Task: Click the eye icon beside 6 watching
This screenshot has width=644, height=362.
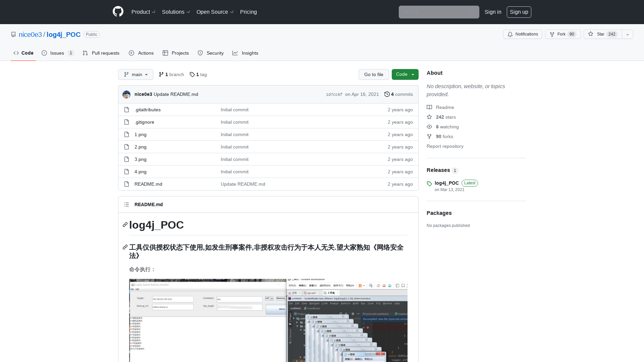Action: pyautogui.click(x=429, y=127)
